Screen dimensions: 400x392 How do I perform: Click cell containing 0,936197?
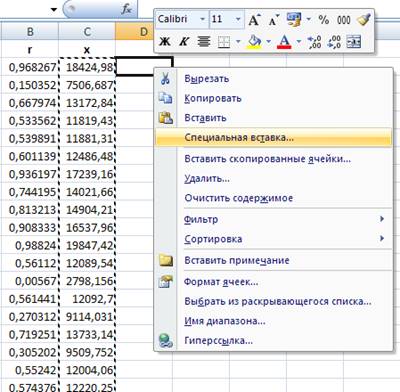click(30, 174)
